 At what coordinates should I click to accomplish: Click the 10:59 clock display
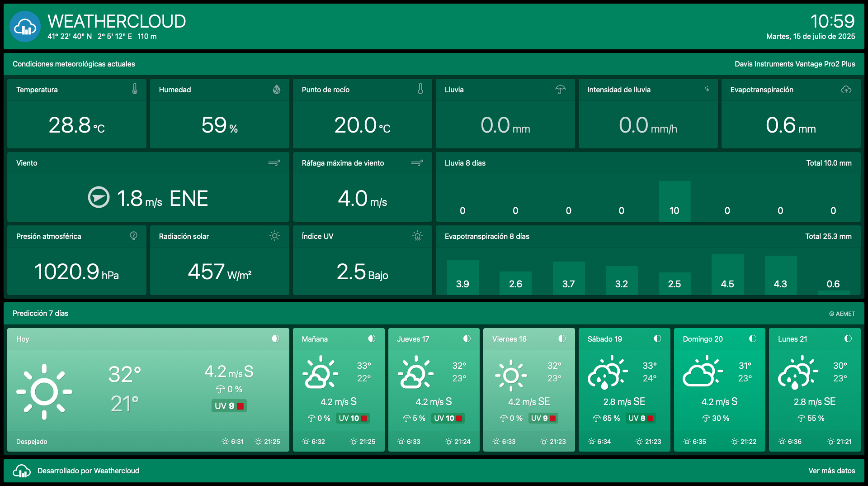pyautogui.click(x=832, y=21)
